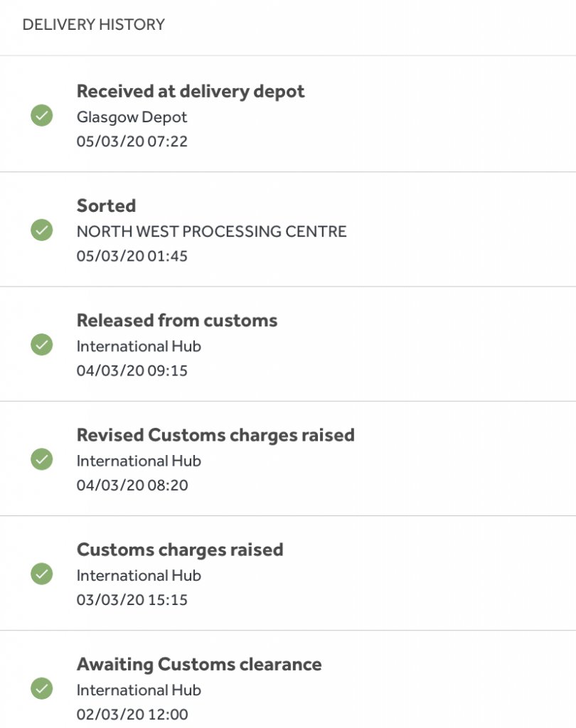Select the Awaiting Customs clearance title
Screen dimensions: 576x728
pos(199,665)
